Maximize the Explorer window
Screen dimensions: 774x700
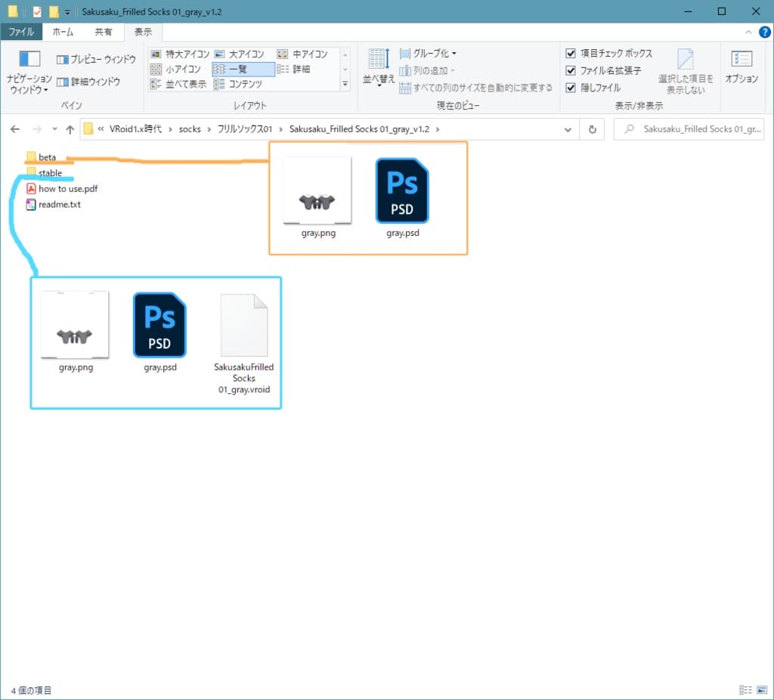click(721, 11)
